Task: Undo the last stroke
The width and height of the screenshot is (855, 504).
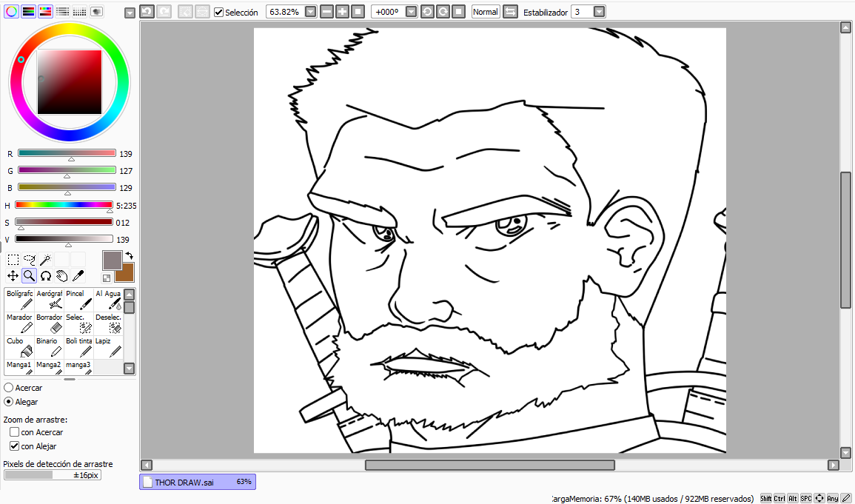Action: click(x=147, y=11)
